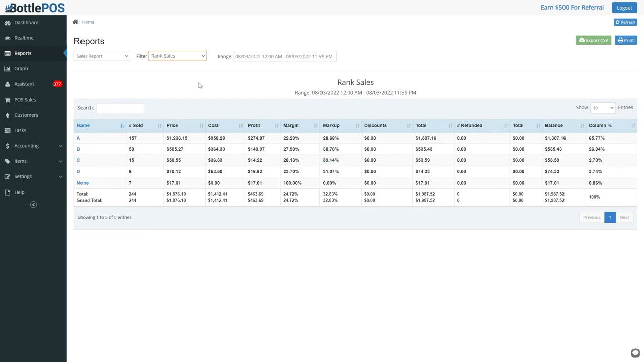Viewport: 644px width, 362px height.
Task: Go to POS Sales menu item
Action: [25, 100]
